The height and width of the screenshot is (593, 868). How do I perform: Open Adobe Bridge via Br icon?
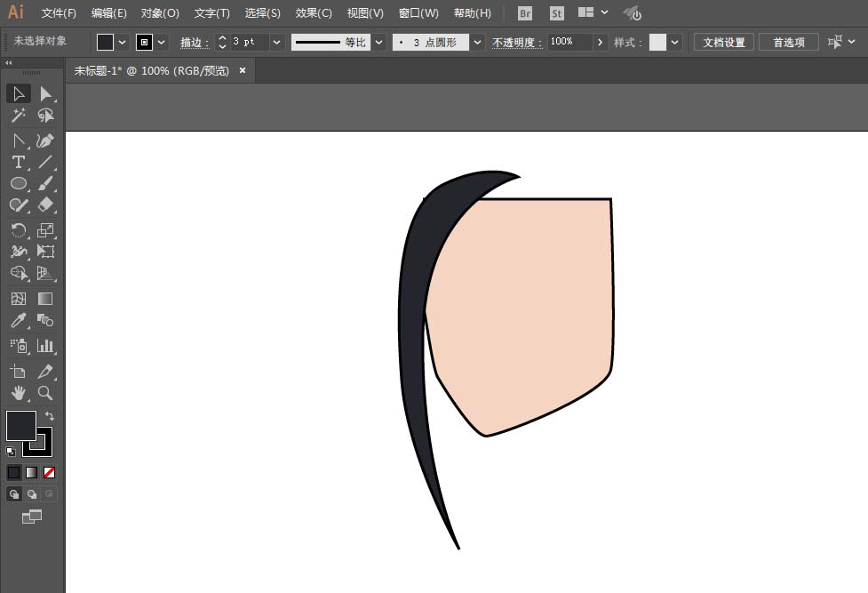[x=525, y=13]
